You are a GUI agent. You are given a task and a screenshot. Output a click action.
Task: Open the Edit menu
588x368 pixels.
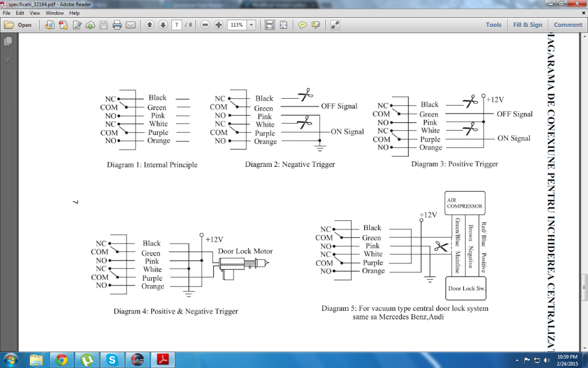pyautogui.click(x=20, y=13)
